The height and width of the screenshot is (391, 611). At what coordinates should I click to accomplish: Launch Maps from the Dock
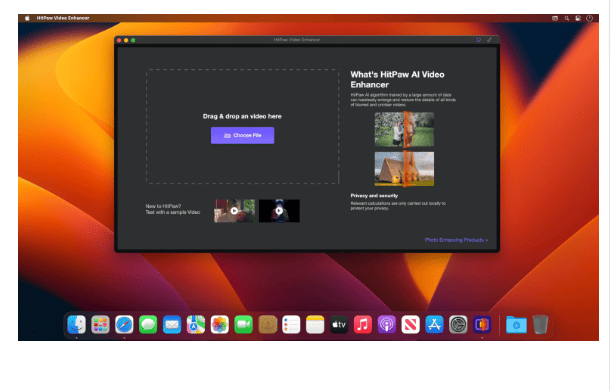point(196,324)
